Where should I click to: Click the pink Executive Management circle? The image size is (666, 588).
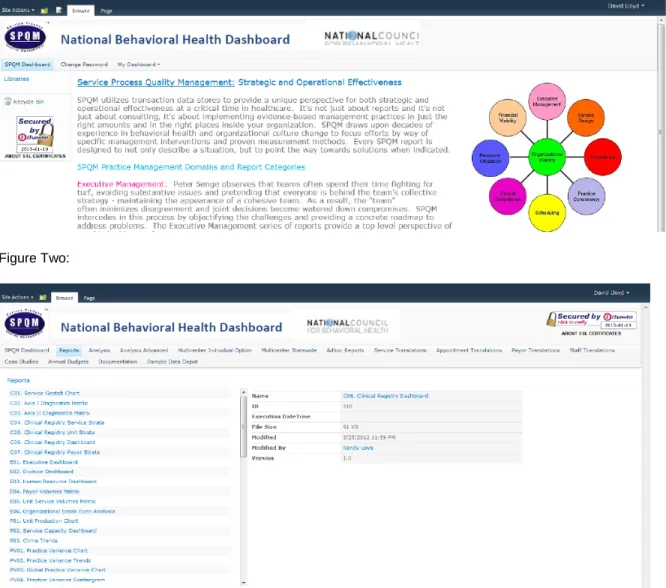click(547, 102)
